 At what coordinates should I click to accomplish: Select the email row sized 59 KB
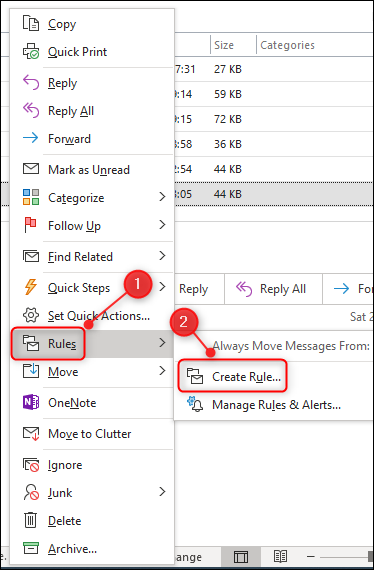[274, 94]
